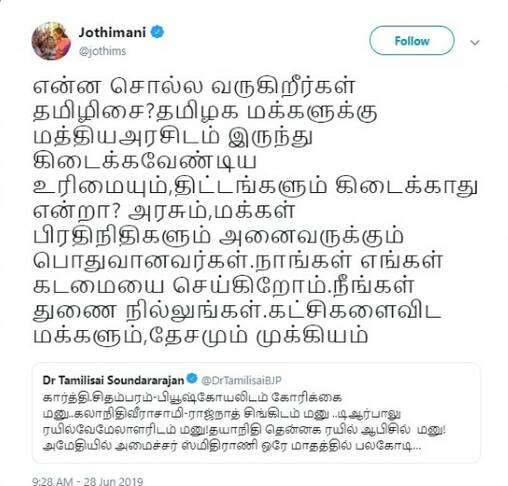Click the Follow button
Image resolution: width=508 pixels, height=486 pixels.
pyautogui.click(x=412, y=41)
